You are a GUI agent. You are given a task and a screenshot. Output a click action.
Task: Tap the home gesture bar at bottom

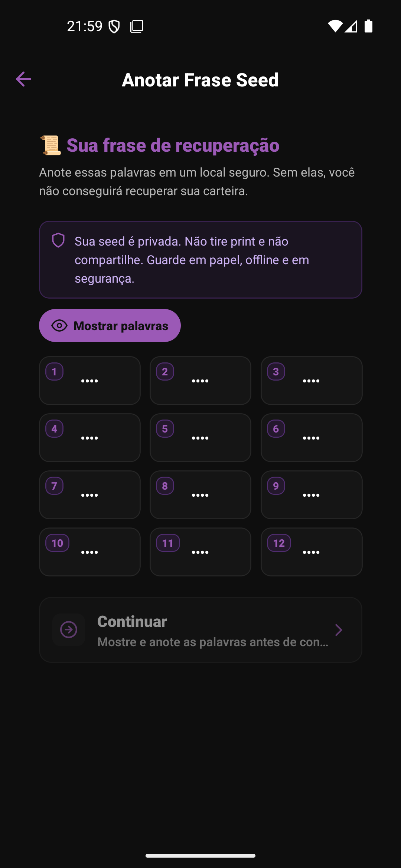click(200, 856)
